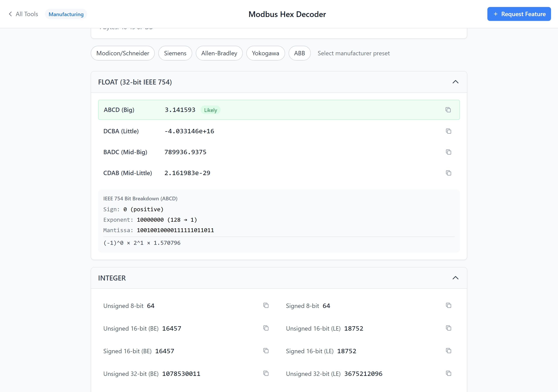
Task: Select the Siemens manufacturer preset
Action: click(175, 53)
